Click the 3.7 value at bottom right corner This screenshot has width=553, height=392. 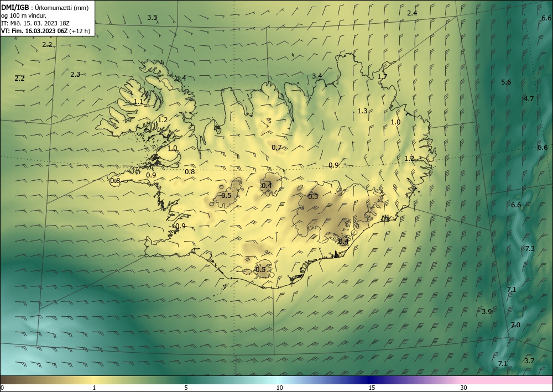coord(529,360)
